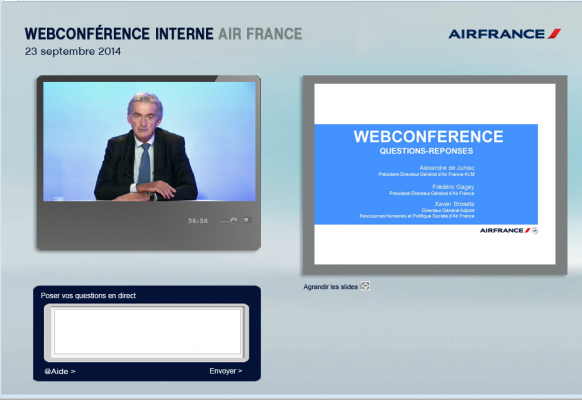Click the enlarge icon beside Agrandir les slides

tap(365, 286)
